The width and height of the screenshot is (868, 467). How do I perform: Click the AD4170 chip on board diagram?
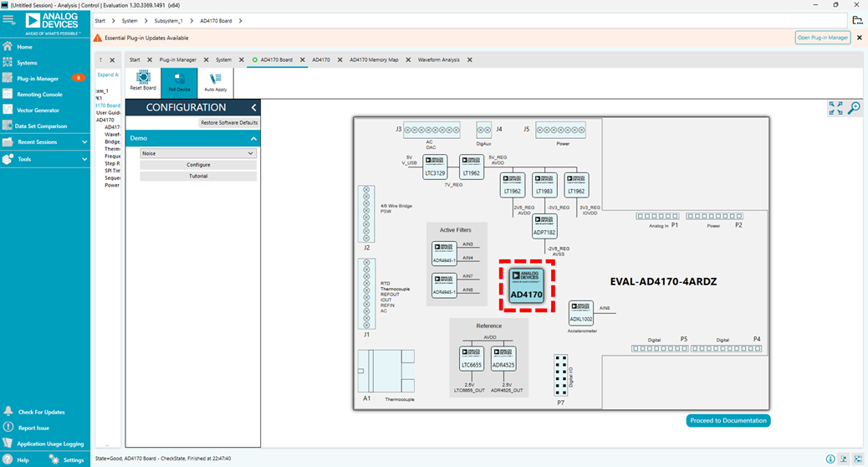pos(527,285)
